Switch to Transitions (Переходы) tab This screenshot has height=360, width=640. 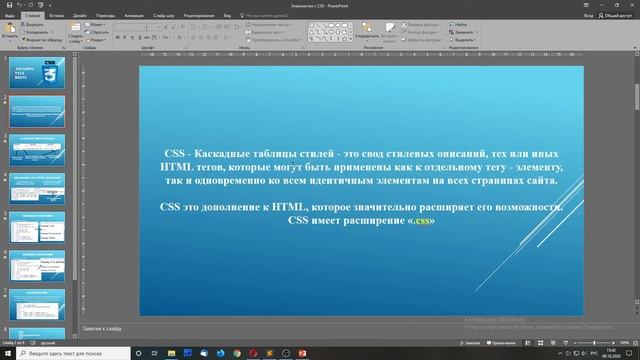(105, 16)
